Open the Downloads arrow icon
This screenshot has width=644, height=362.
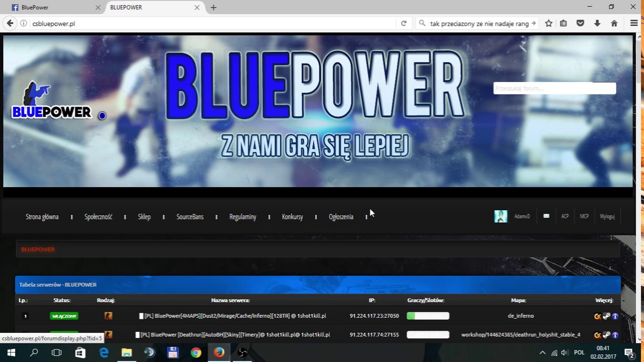[597, 23]
